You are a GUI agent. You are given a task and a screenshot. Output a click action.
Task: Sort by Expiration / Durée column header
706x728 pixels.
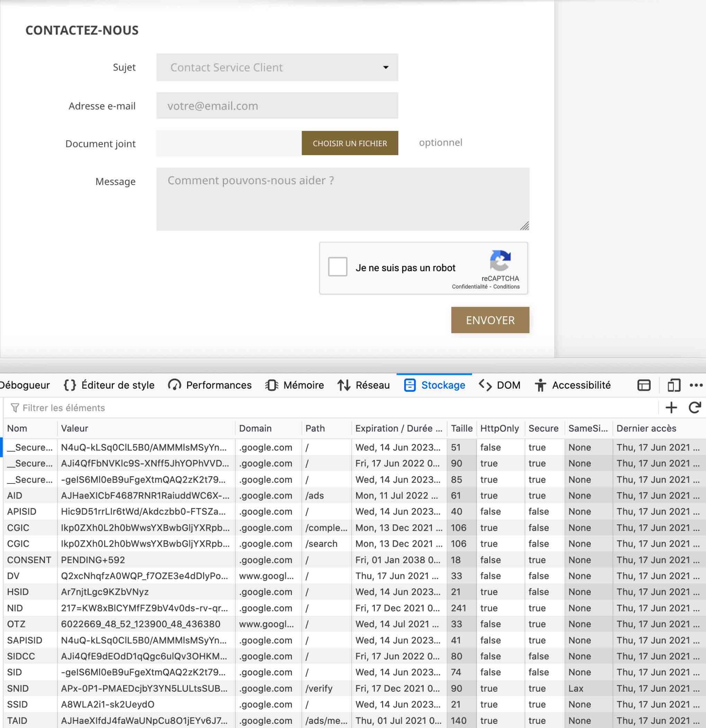(399, 428)
